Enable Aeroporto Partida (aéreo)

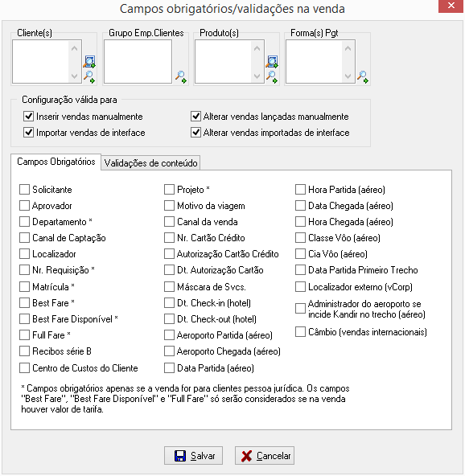click(169, 334)
